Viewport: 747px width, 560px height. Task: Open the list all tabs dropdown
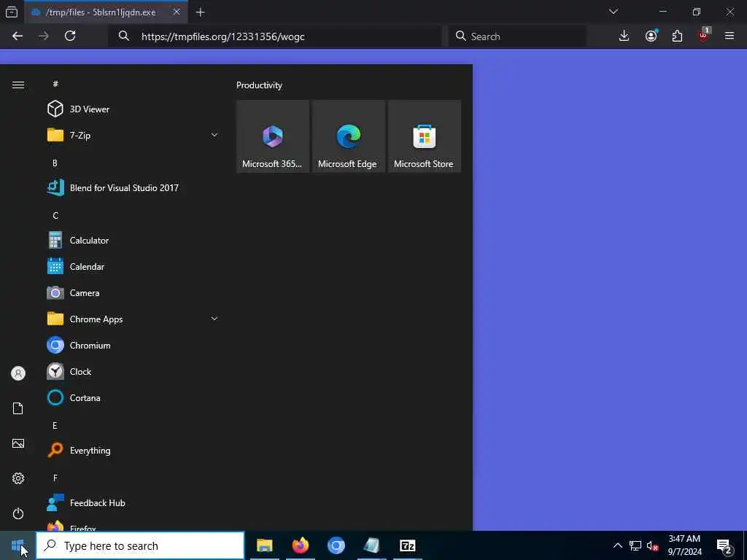coord(614,12)
